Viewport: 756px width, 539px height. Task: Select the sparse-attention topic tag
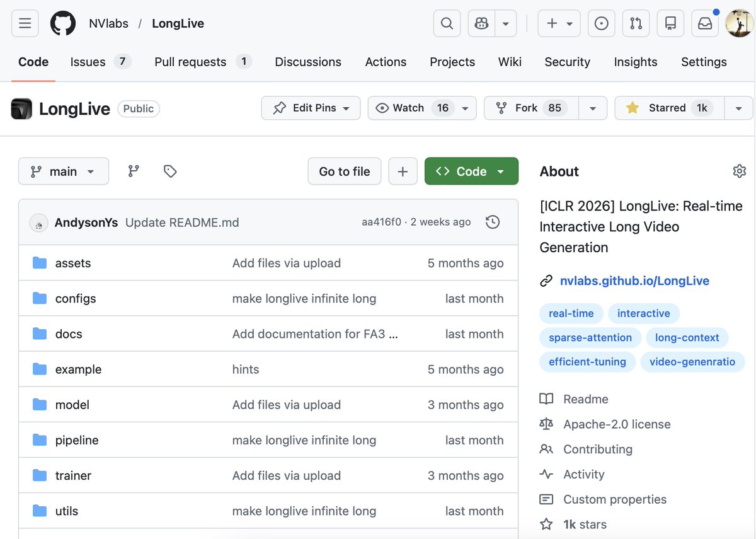tap(590, 337)
